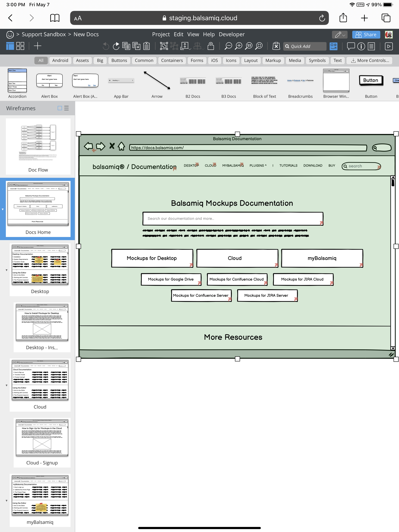Click the Zoom In magnifier icon
Image resolution: width=399 pixels, height=532 pixels.
click(238, 46)
